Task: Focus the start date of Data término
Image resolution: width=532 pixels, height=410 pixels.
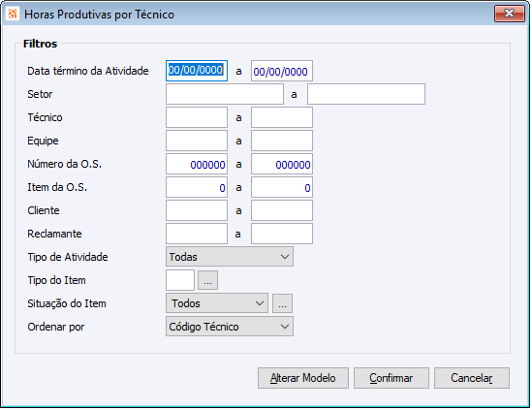Action: (197, 71)
